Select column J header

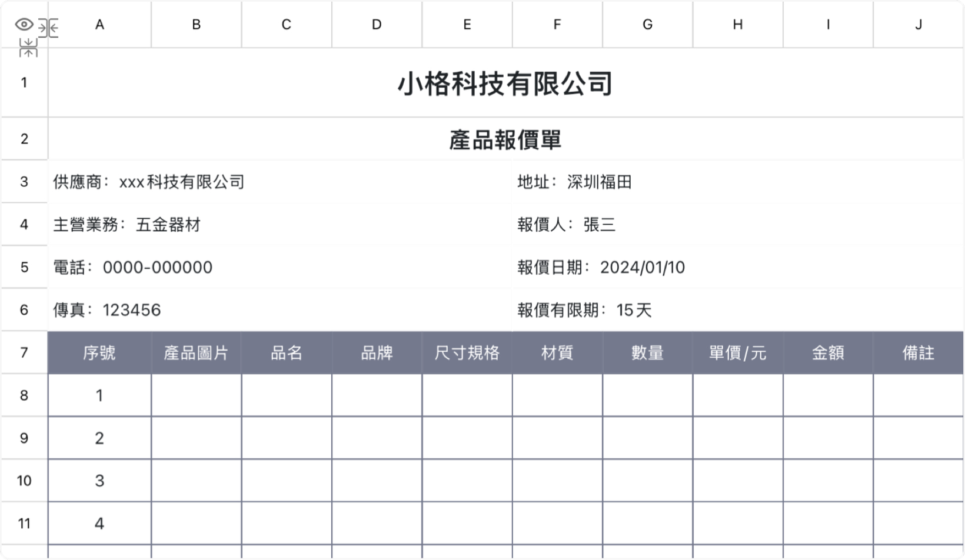click(x=919, y=25)
